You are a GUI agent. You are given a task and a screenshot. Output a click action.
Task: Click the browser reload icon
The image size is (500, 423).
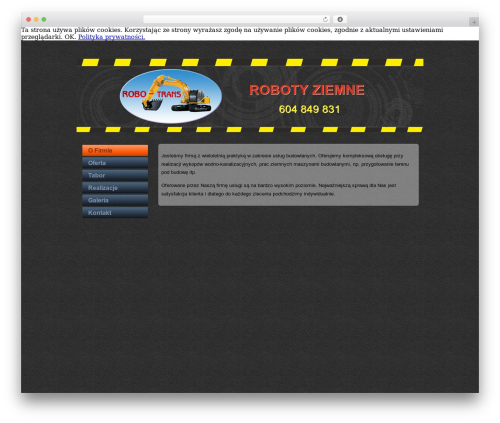point(325,19)
